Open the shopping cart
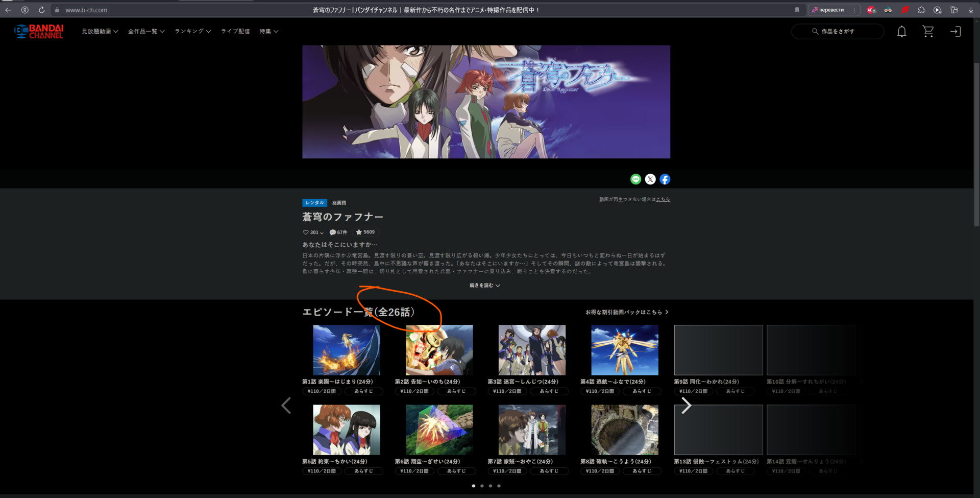This screenshot has width=980, height=498. (x=928, y=32)
